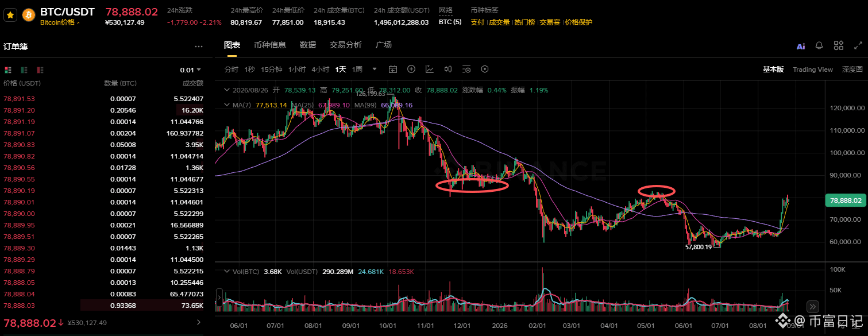This screenshot has width=868, height=336.
Task: Select the 15分钟 chart interval
Action: (272, 69)
